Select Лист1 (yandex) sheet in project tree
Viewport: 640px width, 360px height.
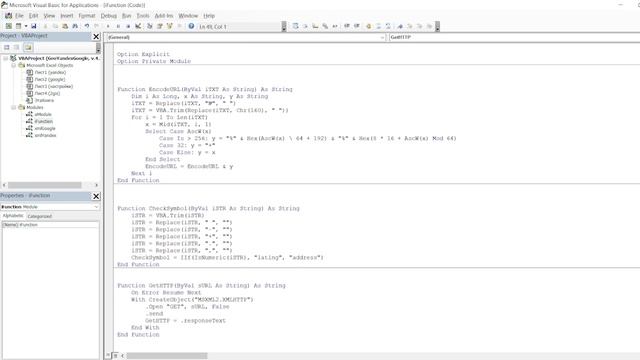50,72
